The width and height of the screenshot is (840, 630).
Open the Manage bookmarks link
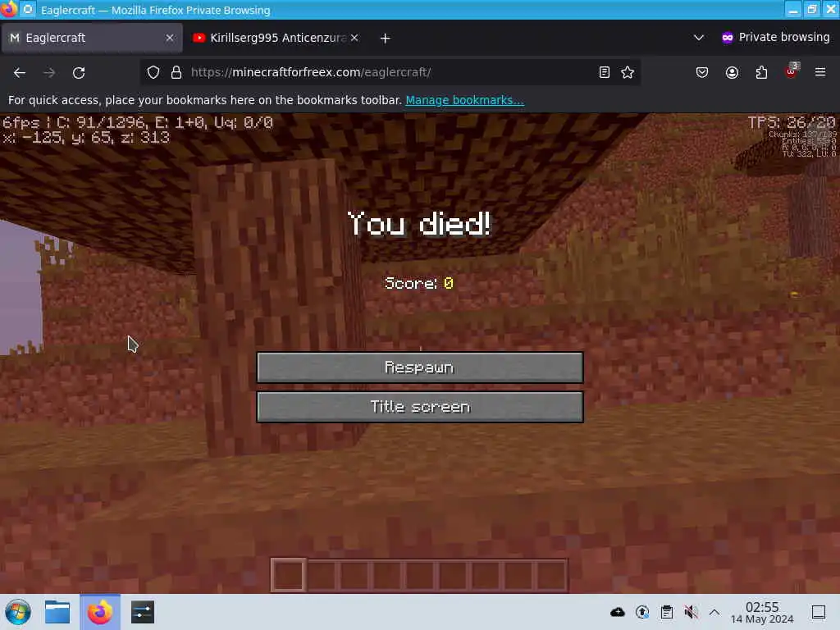point(464,100)
